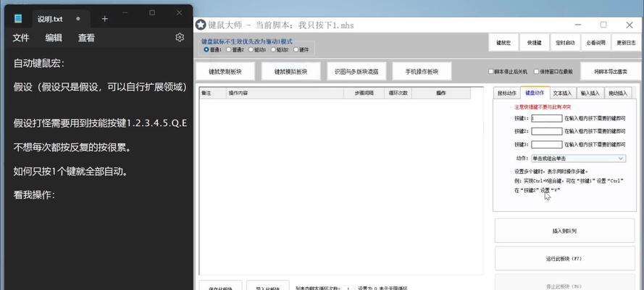Click the 步骤间隔 column header

[364, 94]
